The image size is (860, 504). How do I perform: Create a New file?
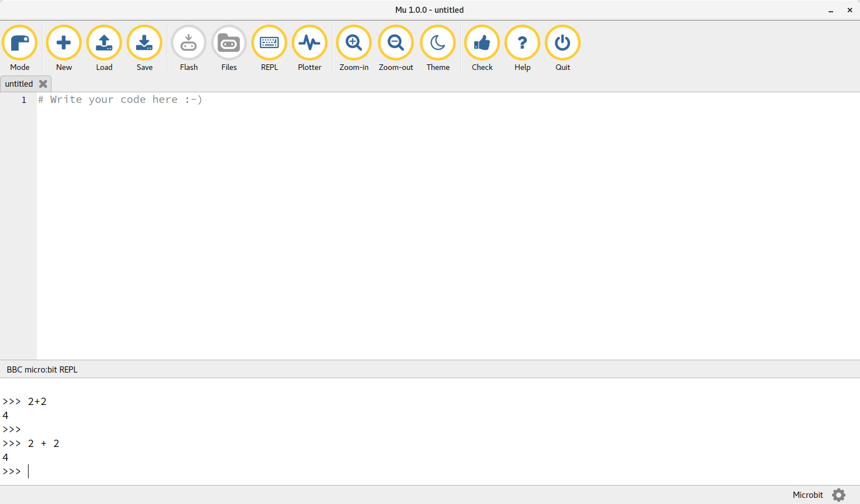[64, 48]
